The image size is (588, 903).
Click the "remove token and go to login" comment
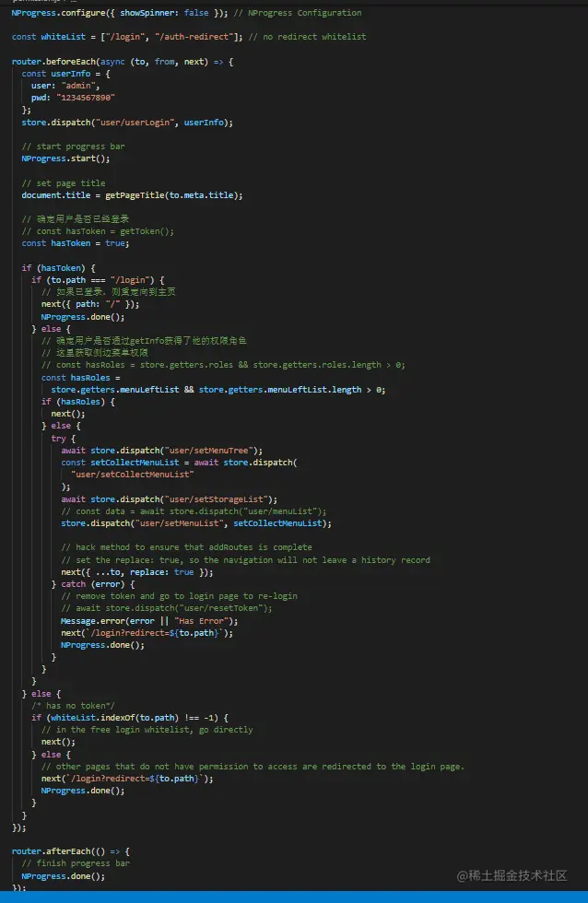[x=179, y=597]
